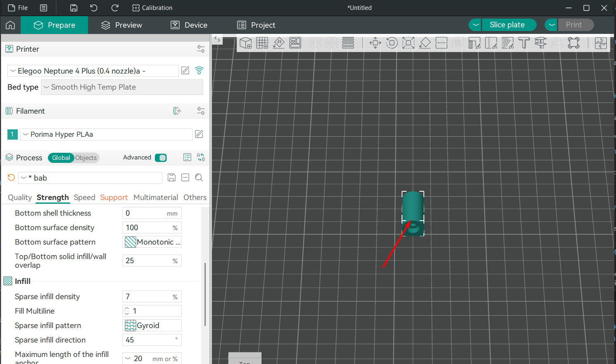
Task: Switch to the Device tab
Action: tap(189, 25)
